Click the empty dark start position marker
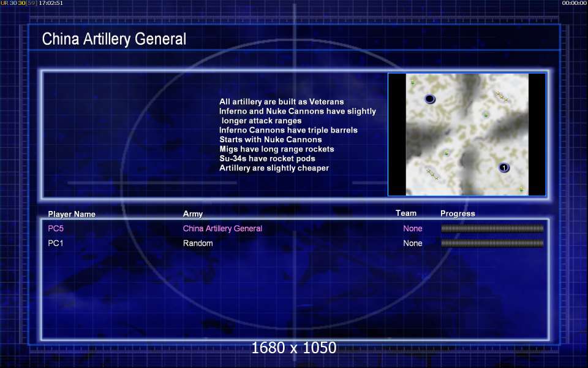This screenshot has width=588, height=368. tap(430, 99)
